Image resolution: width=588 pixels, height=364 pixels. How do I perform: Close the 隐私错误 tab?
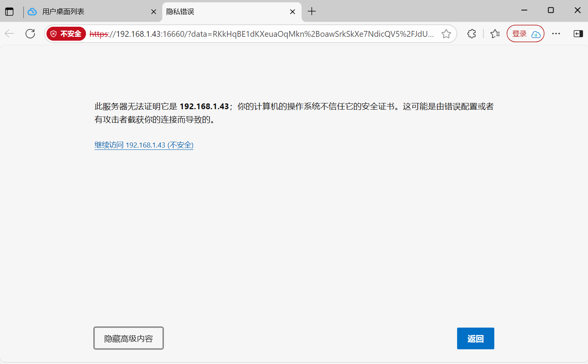[x=292, y=12]
